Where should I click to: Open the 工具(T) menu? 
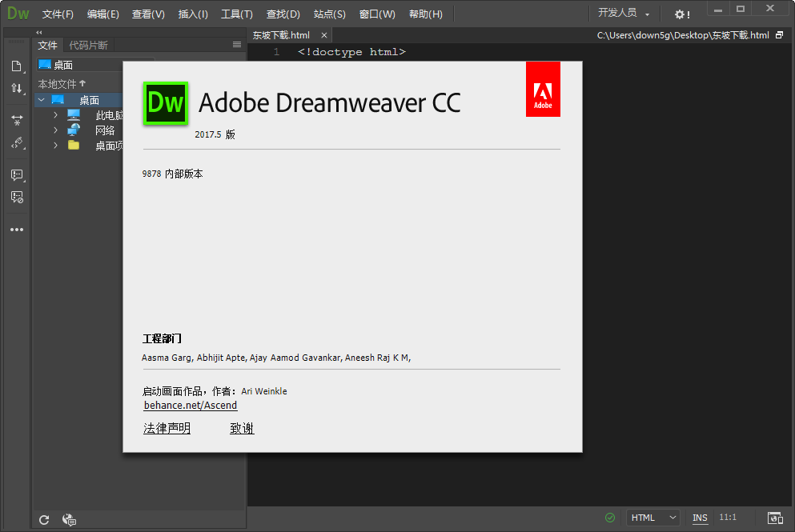[x=237, y=14]
